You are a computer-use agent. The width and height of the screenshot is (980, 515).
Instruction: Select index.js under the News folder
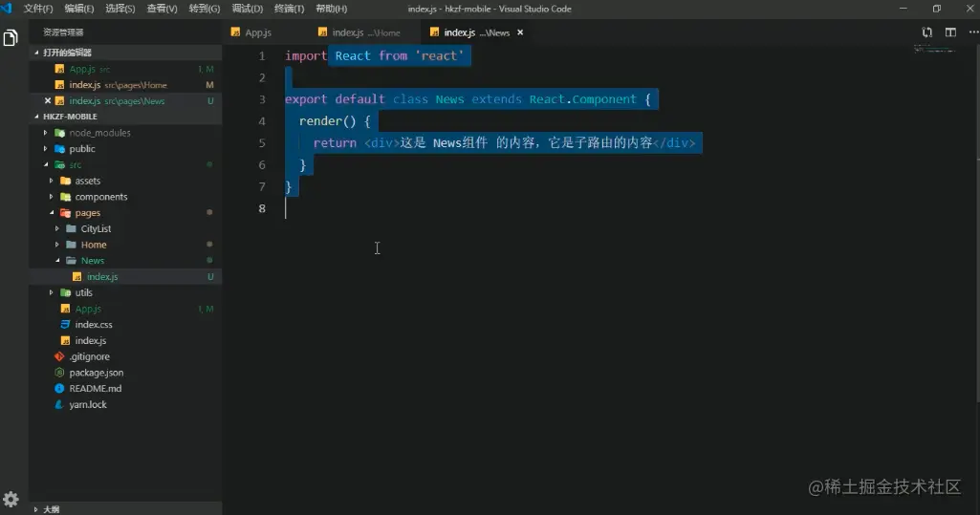125,276
